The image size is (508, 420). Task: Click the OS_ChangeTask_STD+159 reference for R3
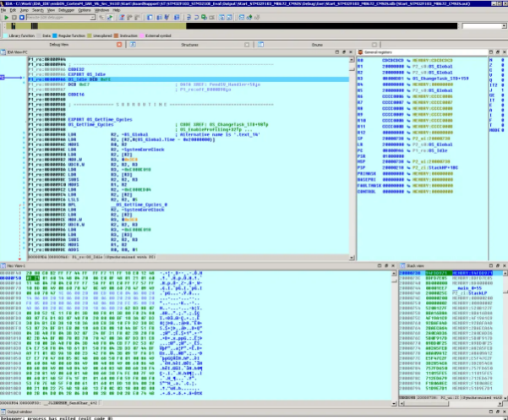coord(440,79)
